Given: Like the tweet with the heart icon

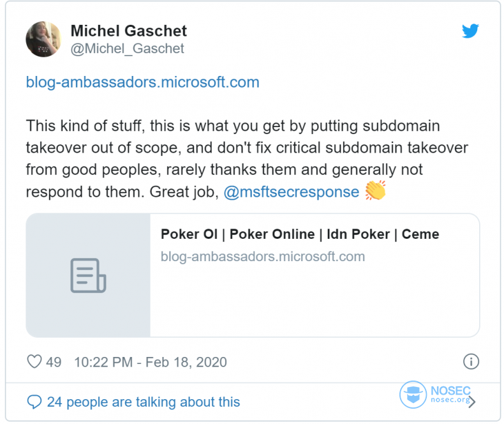Looking at the screenshot, I should pyautogui.click(x=34, y=362).
